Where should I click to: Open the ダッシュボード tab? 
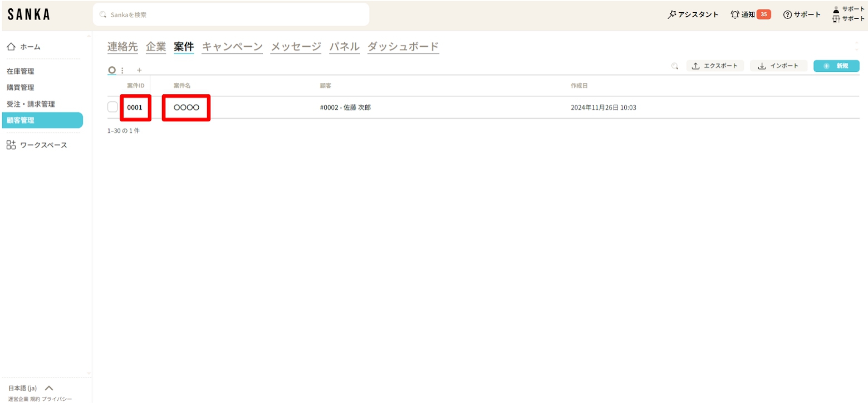tap(403, 47)
